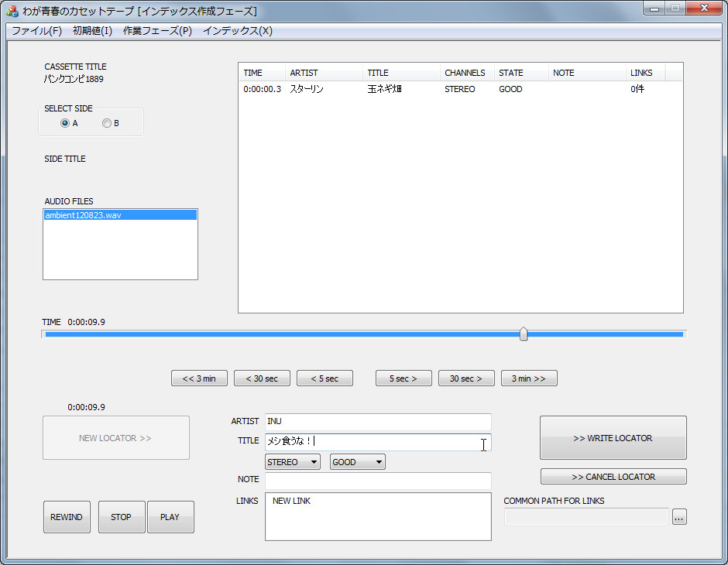This screenshot has width=728, height=565.
Task: Open the GOOD state dropdown
Action: coord(358,462)
